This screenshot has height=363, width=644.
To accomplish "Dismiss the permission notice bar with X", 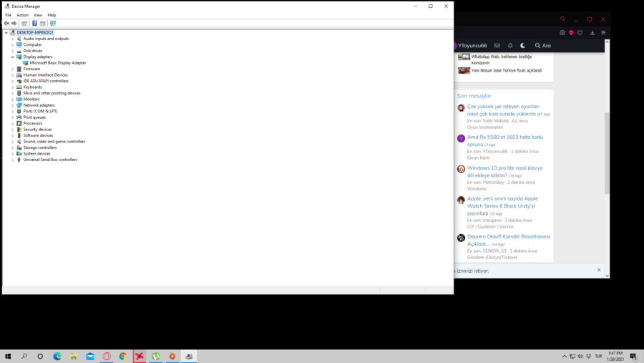I will pos(599,270).
